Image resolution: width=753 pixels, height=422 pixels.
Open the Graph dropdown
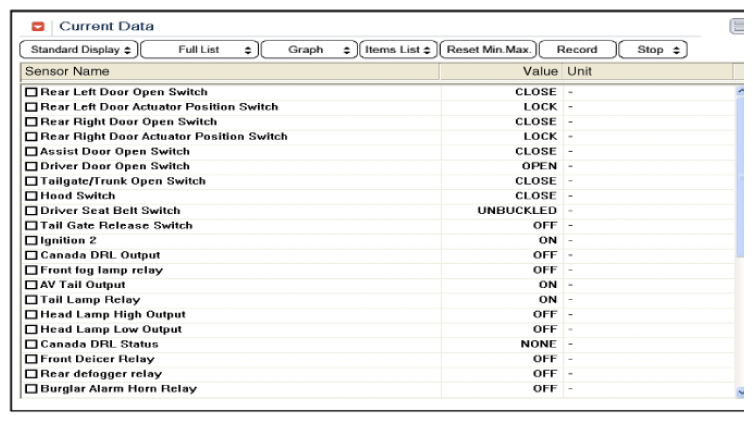coord(309,49)
